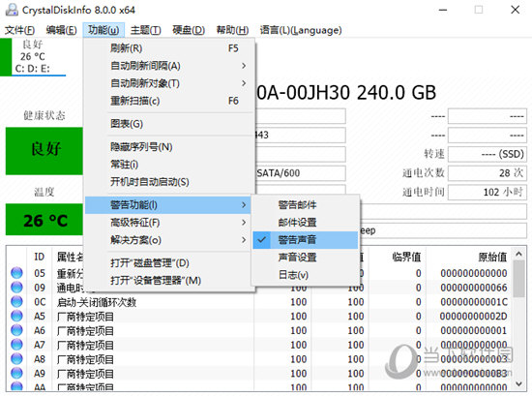Click the scroll up arrow of attribute list
The image size is (532, 396).
coord(518,254)
